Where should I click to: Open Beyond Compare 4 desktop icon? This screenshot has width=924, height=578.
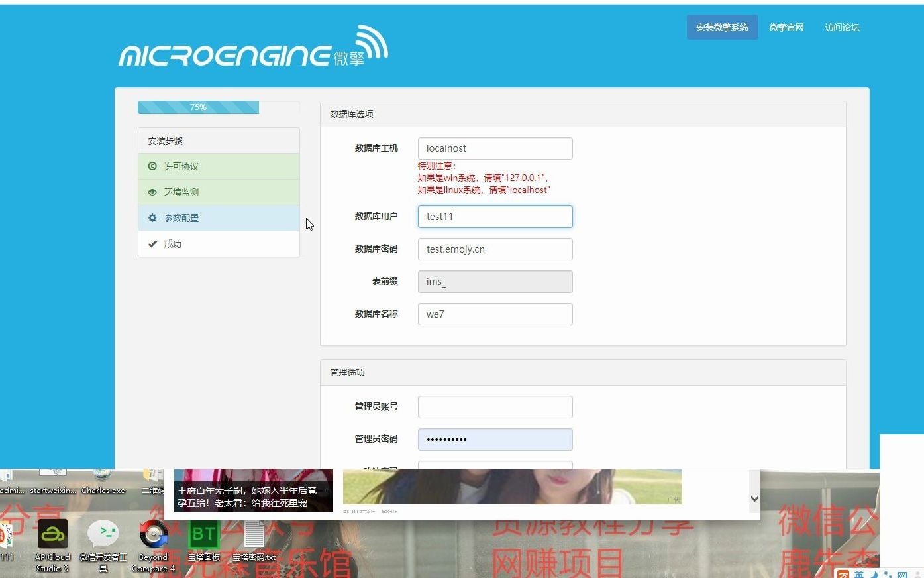pos(153,546)
